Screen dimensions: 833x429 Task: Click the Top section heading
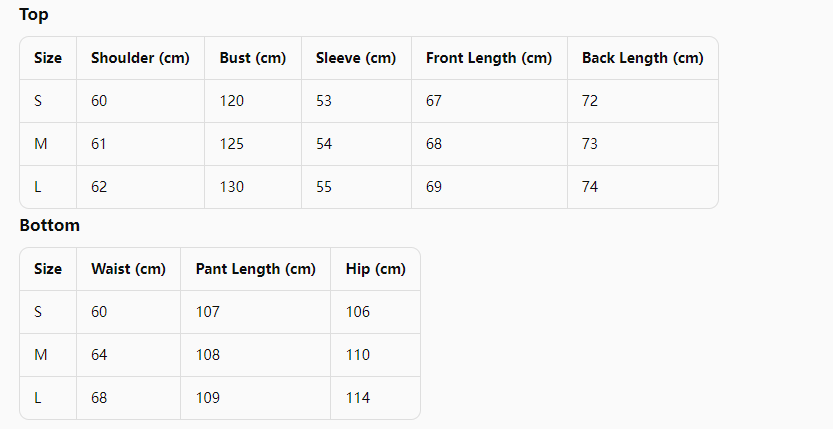pyautogui.click(x=34, y=14)
